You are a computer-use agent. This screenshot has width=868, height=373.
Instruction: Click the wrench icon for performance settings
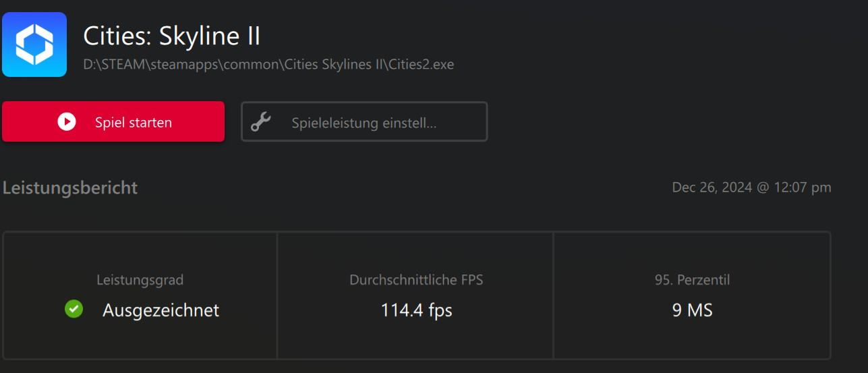click(260, 122)
